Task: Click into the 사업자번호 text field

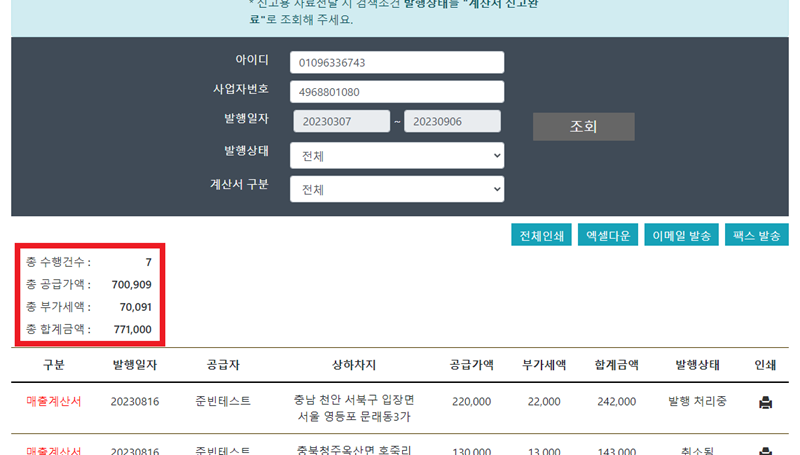Action: [397, 92]
